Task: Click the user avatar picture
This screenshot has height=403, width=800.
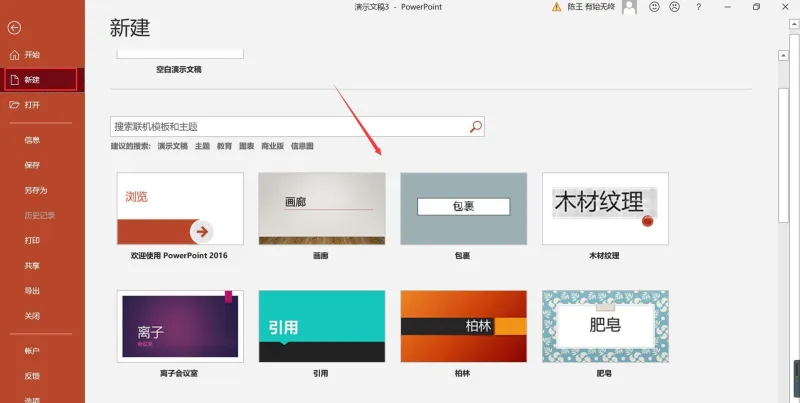Action: coord(630,7)
